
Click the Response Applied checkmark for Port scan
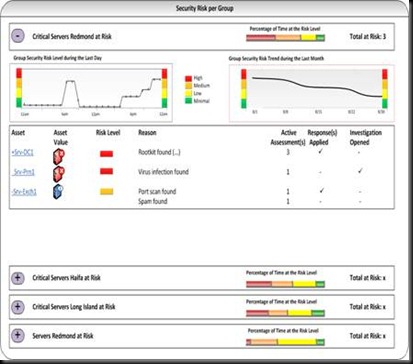[321, 190]
